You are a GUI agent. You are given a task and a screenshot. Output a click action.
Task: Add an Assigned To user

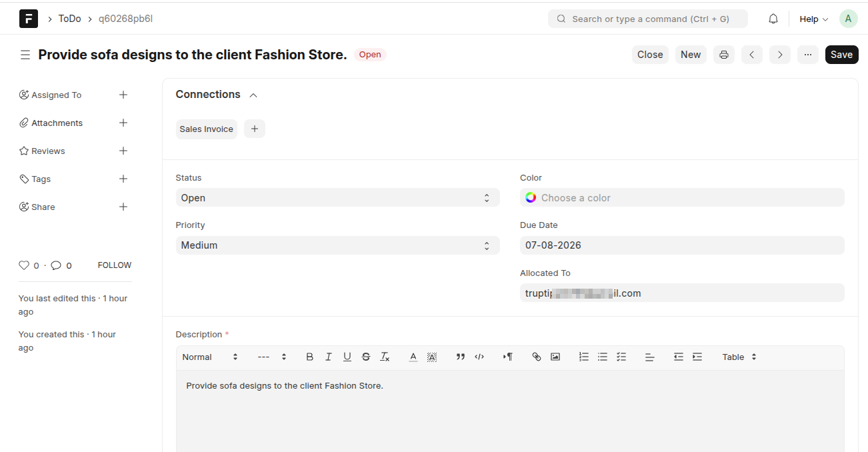click(123, 95)
